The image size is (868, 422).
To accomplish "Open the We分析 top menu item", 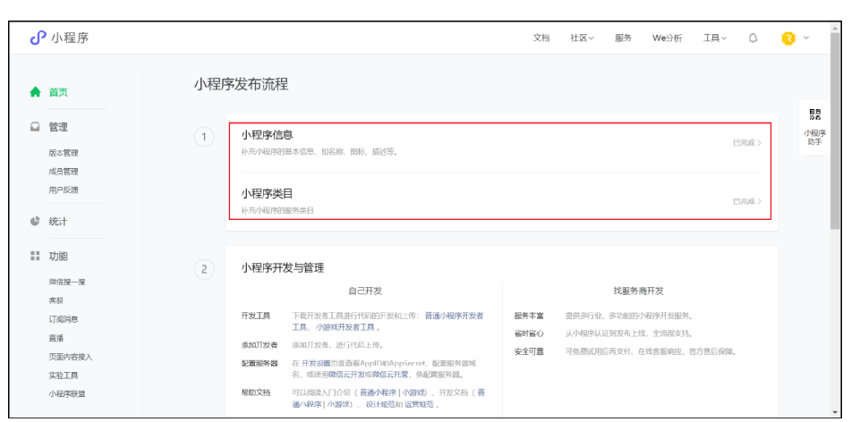I will pyautogui.click(x=667, y=38).
